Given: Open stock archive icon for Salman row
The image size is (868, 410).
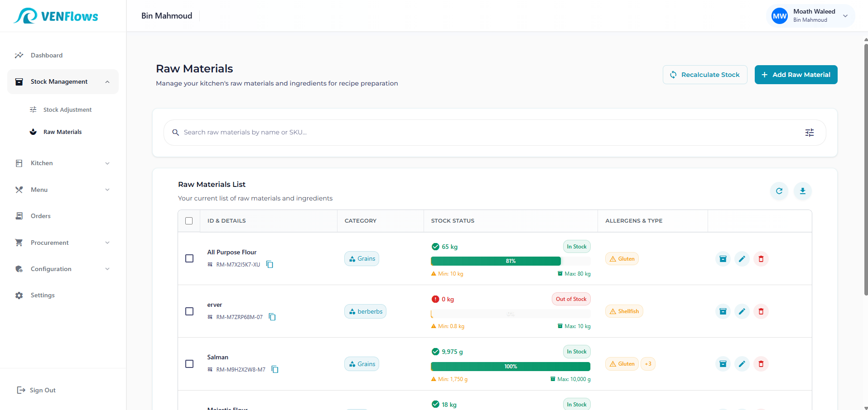Looking at the screenshot, I should point(723,364).
